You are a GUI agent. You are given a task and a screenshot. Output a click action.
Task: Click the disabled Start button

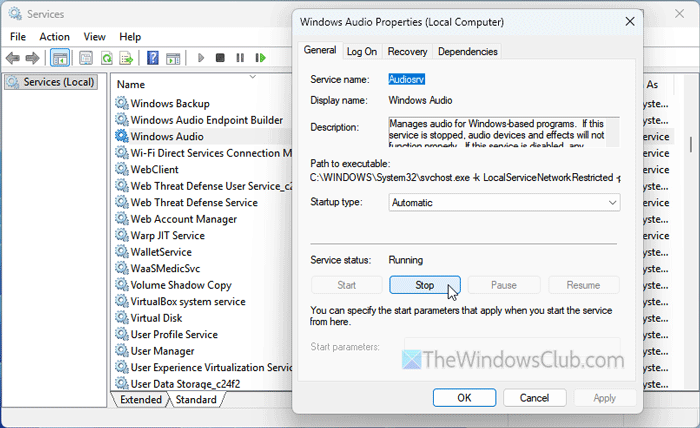346,285
